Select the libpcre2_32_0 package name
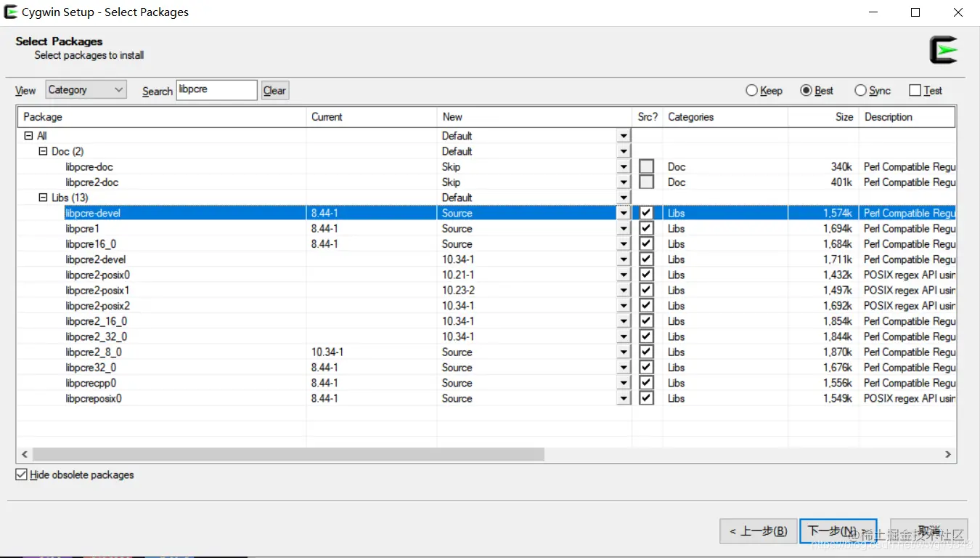 pos(97,336)
